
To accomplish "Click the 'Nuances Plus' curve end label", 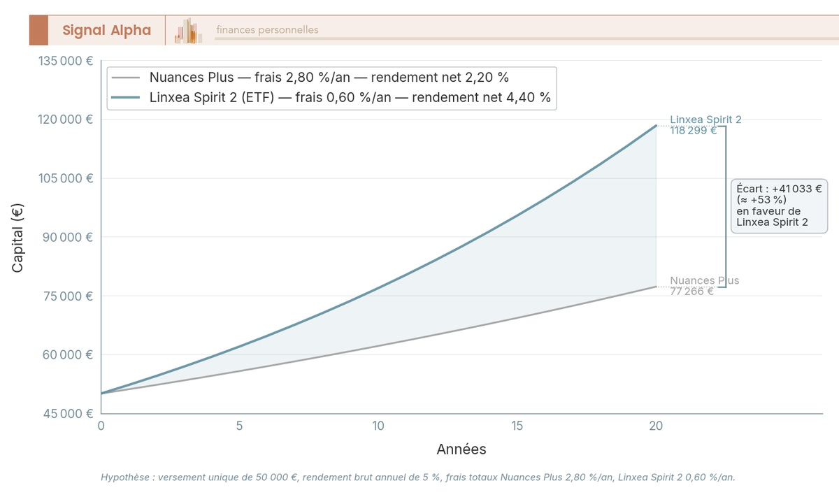I will tap(704, 281).
